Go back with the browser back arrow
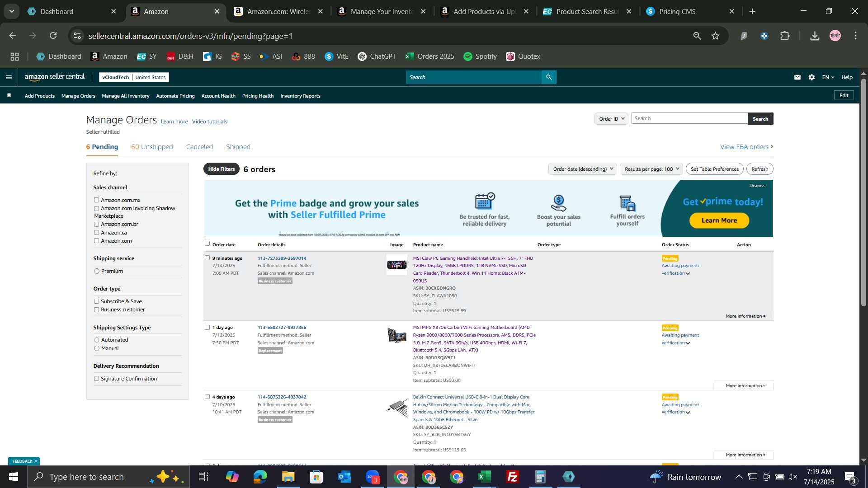Image resolution: width=868 pixels, height=488 pixels. click(x=13, y=36)
